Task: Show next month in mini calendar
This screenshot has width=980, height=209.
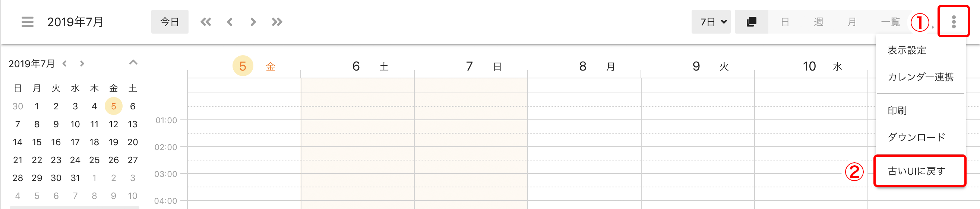Action: pos(82,63)
